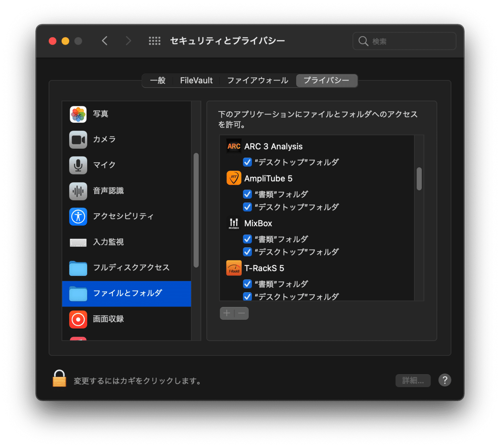Go forward with the right chevron
500x448 pixels.
coord(128,41)
